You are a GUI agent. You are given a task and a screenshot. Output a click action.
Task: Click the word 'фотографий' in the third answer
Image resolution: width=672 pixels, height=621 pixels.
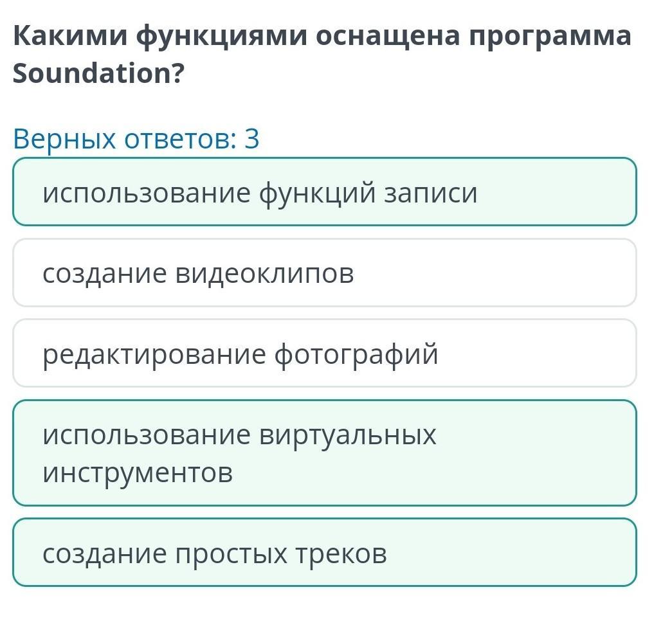click(356, 354)
